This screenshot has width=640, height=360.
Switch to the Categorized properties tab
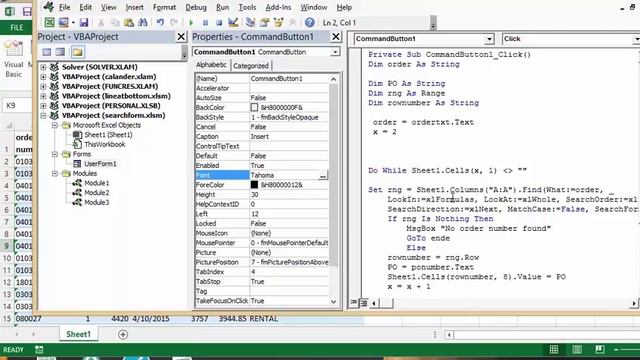(x=251, y=65)
